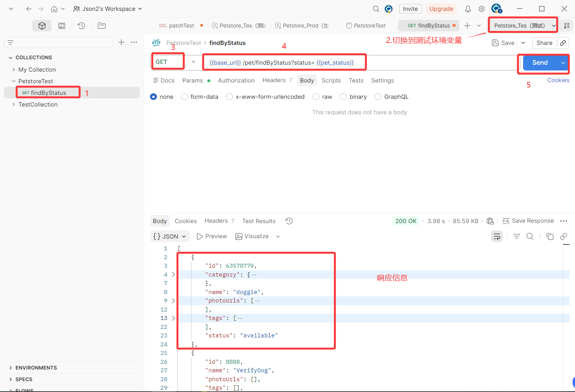Screen dimensions: 575x392
Task: Select the raw body radio
Action: (316, 97)
